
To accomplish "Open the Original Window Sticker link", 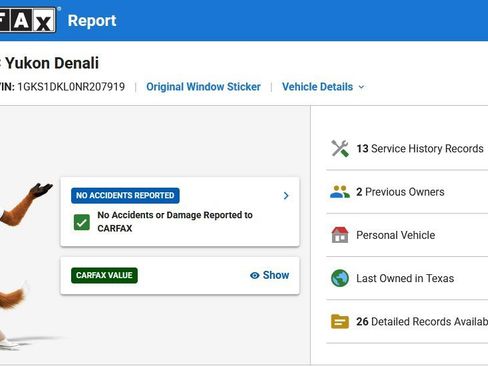I will click(203, 87).
